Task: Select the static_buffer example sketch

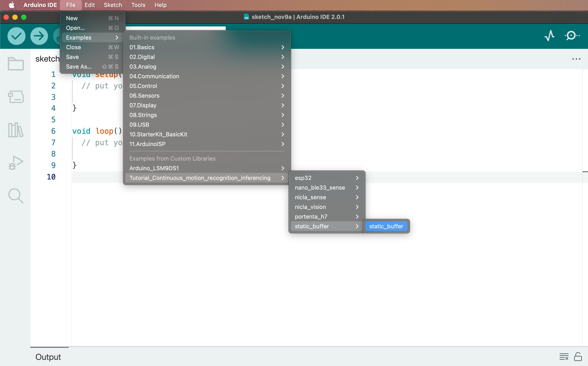Action: (386, 226)
